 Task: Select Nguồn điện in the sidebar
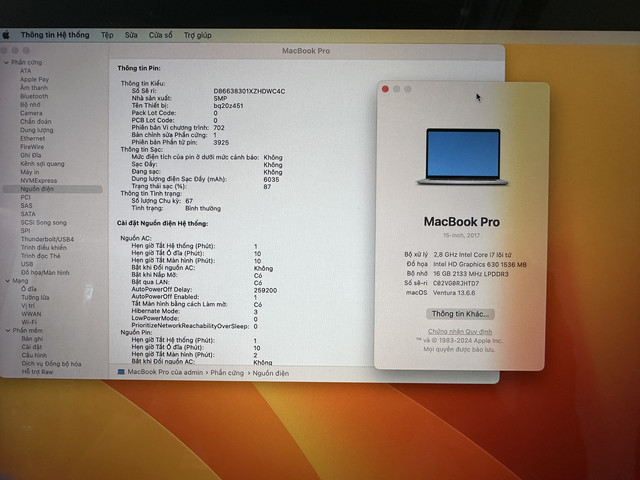tap(52, 189)
